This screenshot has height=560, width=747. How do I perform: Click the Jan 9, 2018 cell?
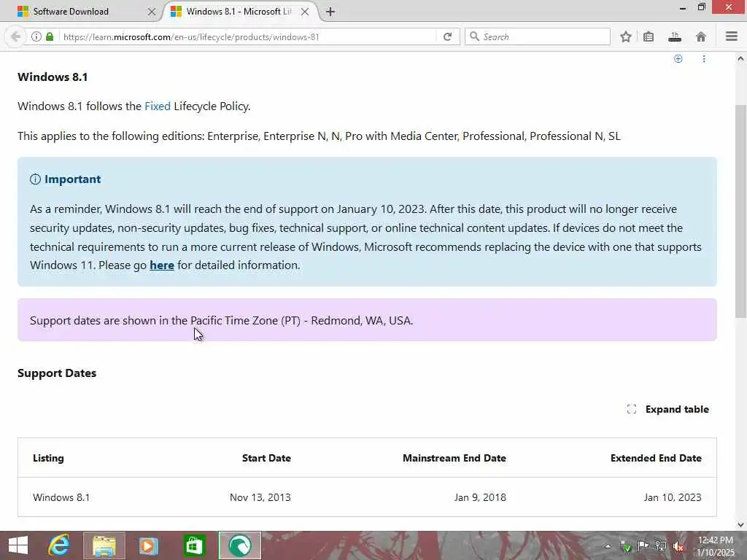[x=480, y=497]
